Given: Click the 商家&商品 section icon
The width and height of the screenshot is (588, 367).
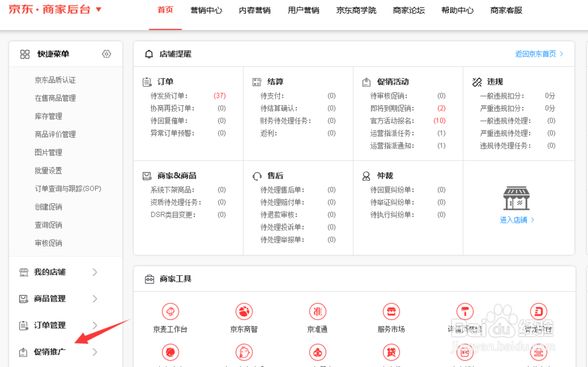Looking at the screenshot, I should (147, 176).
